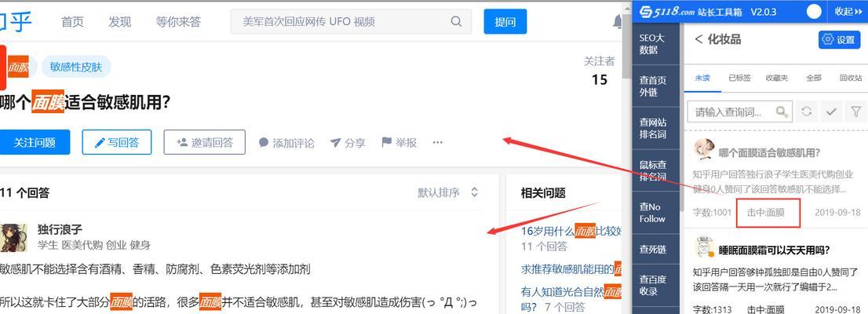Click 独行浪子 author name

point(60,229)
